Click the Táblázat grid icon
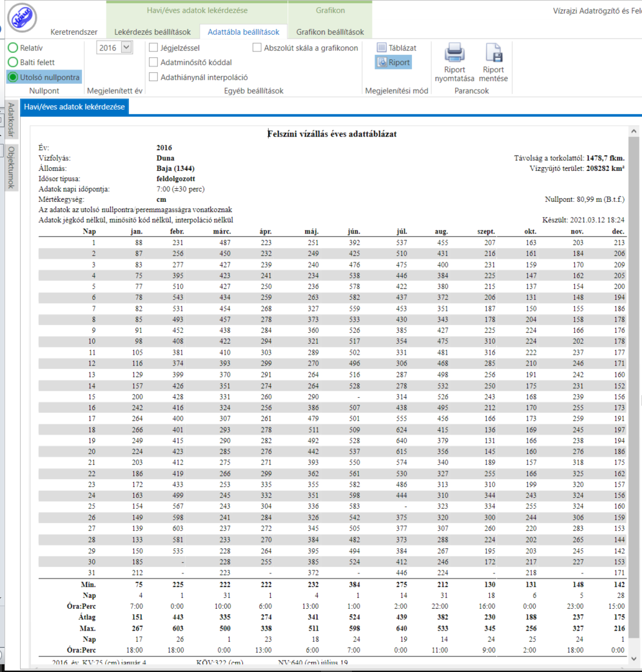 382,48
